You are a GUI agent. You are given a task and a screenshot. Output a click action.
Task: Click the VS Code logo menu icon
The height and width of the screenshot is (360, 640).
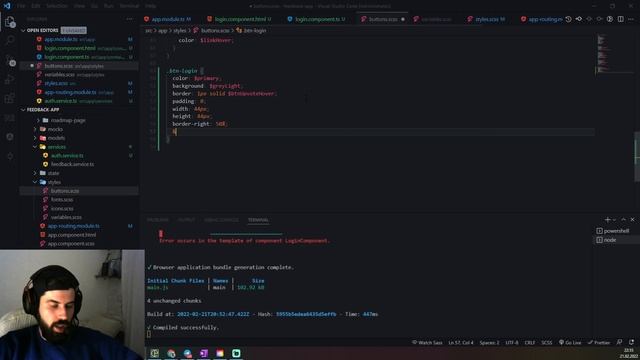[x=7, y=6]
